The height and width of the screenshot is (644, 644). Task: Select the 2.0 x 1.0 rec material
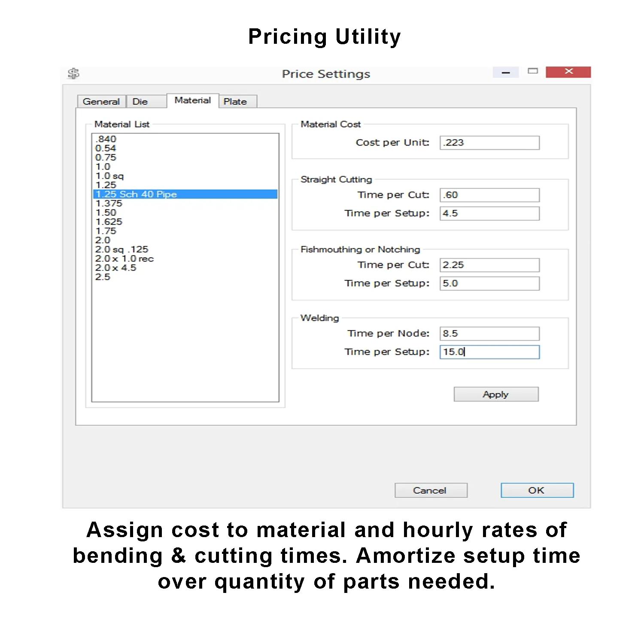click(x=125, y=258)
